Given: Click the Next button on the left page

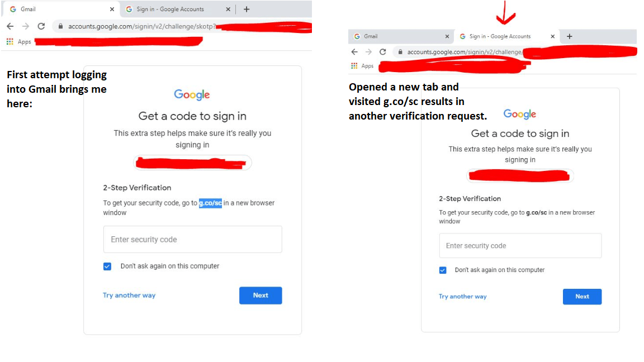Looking at the screenshot, I should click(x=261, y=295).
